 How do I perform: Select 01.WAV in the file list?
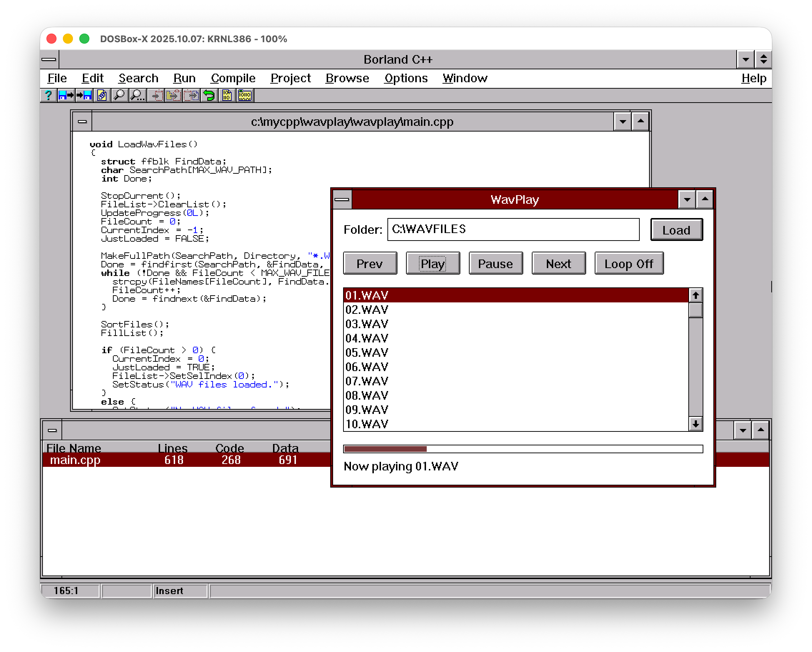pos(516,296)
